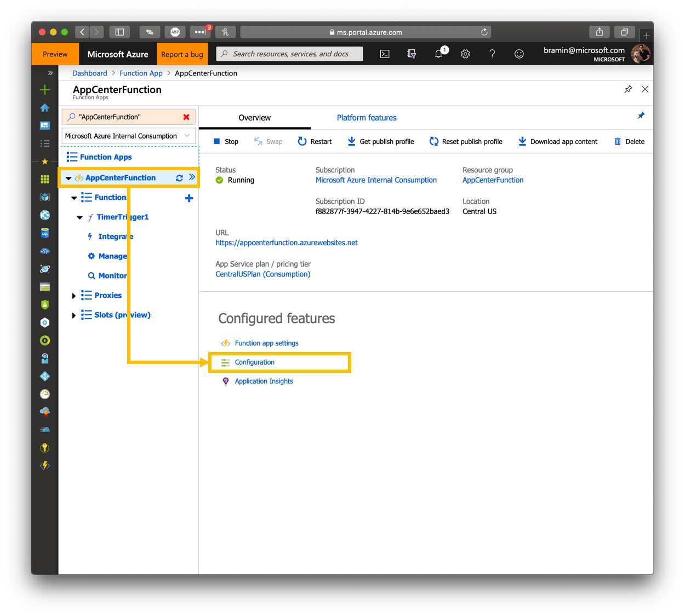Click Download app content
This screenshot has width=685, height=616.
click(558, 141)
